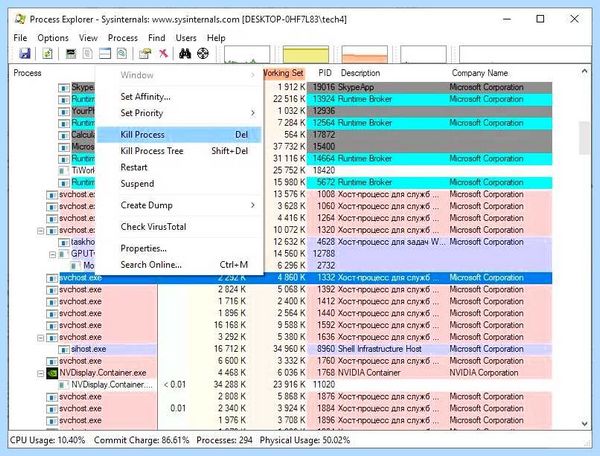Choose Search Online... in the context menu
600x456 pixels.
(x=179, y=265)
